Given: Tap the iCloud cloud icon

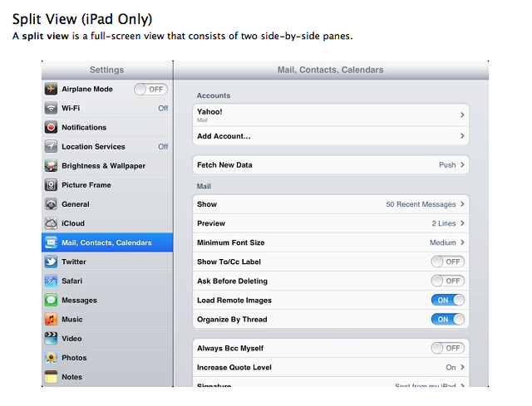Looking at the screenshot, I should pyautogui.click(x=51, y=223).
